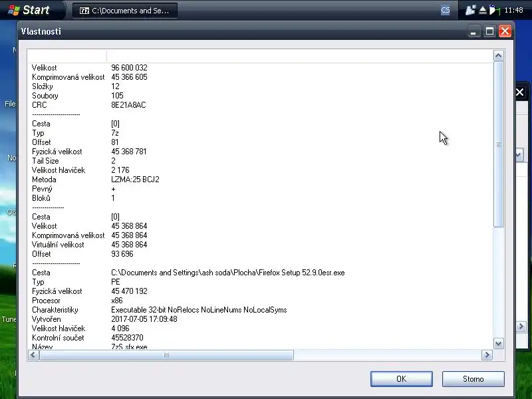Click the Vytvořen date 2017-07-05 17:09:48

click(144, 319)
